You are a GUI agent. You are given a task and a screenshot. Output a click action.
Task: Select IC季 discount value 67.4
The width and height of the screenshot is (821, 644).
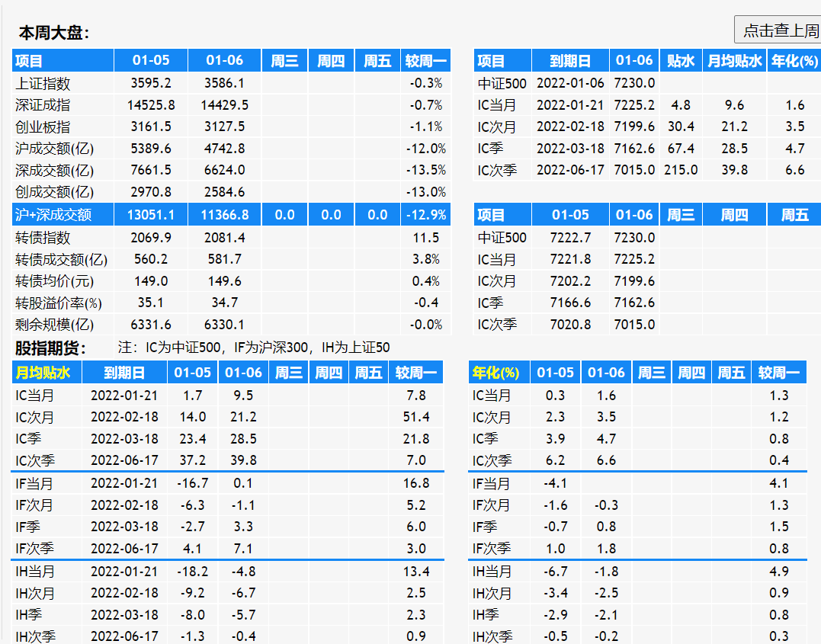click(681, 149)
